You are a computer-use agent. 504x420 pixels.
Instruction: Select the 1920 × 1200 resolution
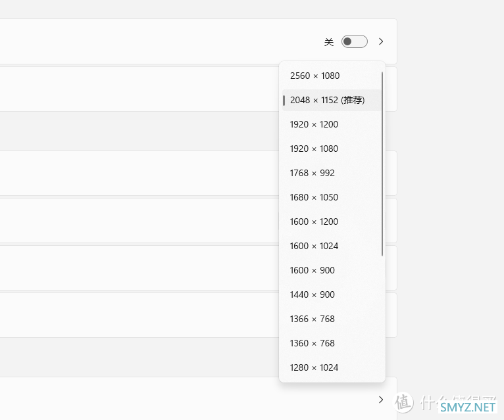click(x=332, y=125)
